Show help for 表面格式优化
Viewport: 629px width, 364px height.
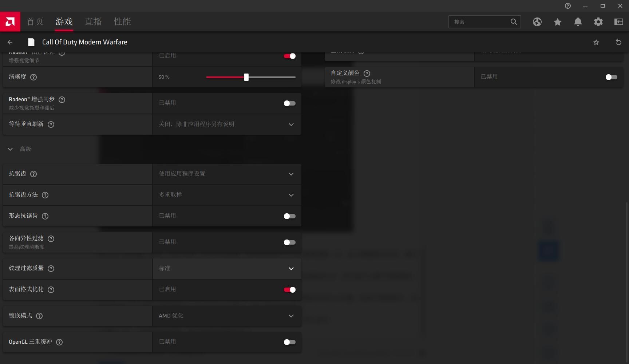51,290
